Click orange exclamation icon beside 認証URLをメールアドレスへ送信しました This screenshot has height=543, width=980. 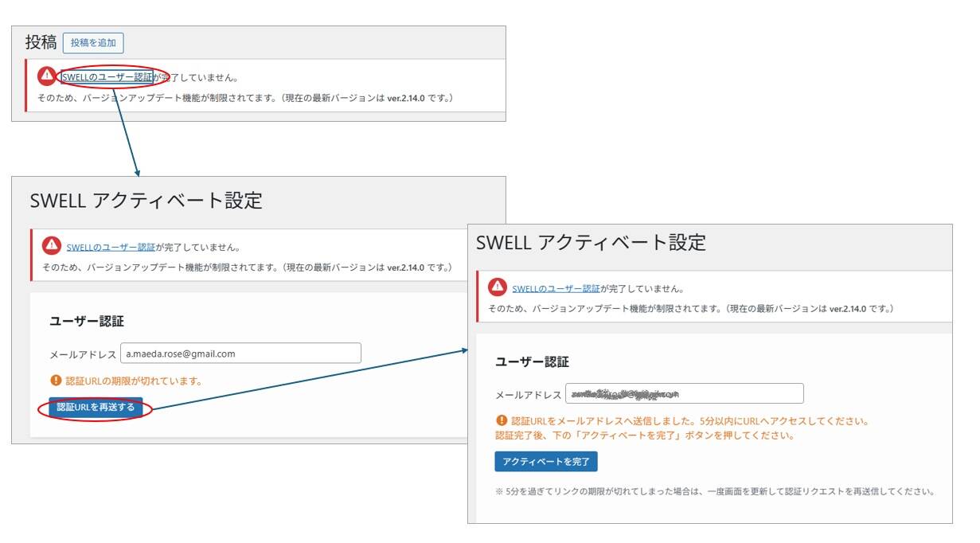(502, 420)
